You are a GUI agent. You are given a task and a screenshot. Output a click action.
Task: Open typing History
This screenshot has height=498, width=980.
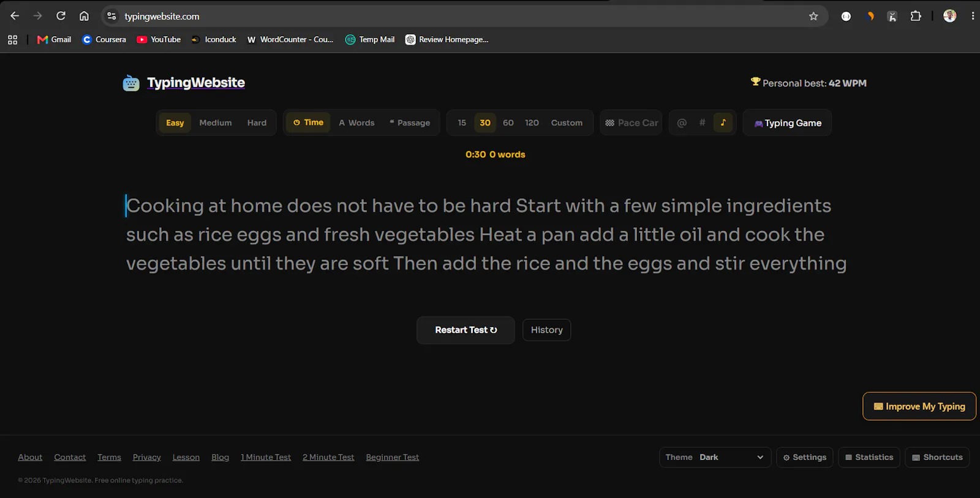pyautogui.click(x=546, y=330)
